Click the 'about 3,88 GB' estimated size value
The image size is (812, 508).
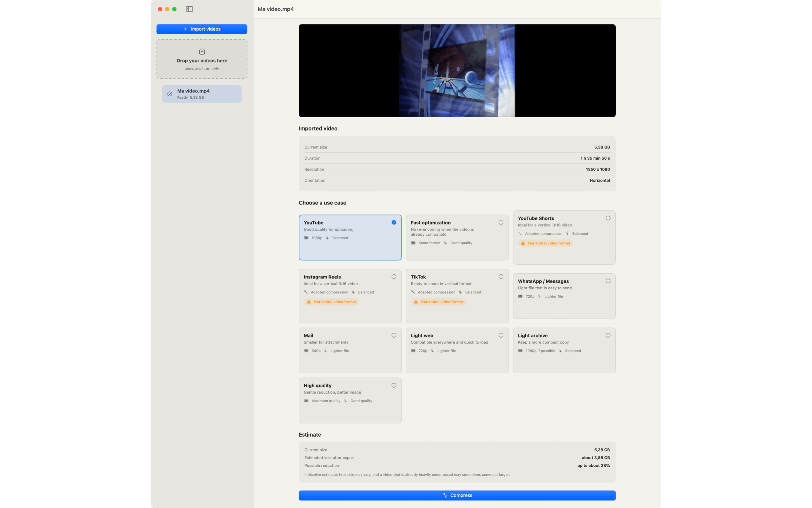point(596,458)
